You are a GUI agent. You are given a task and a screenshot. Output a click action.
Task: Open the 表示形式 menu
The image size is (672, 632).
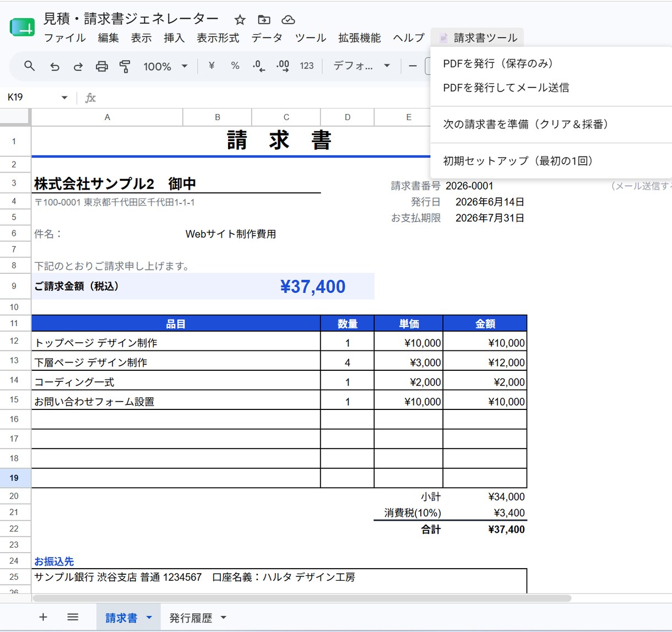point(218,38)
